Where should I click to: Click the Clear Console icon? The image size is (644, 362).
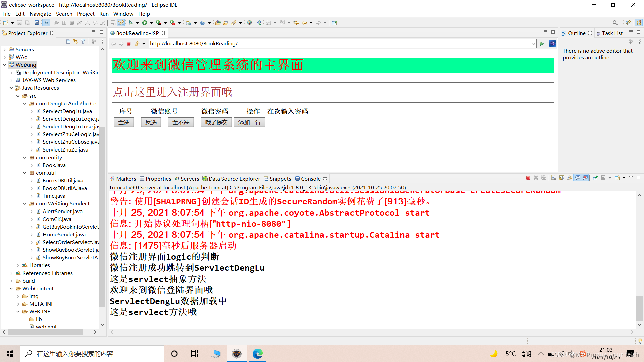click(x=554, y=178)
